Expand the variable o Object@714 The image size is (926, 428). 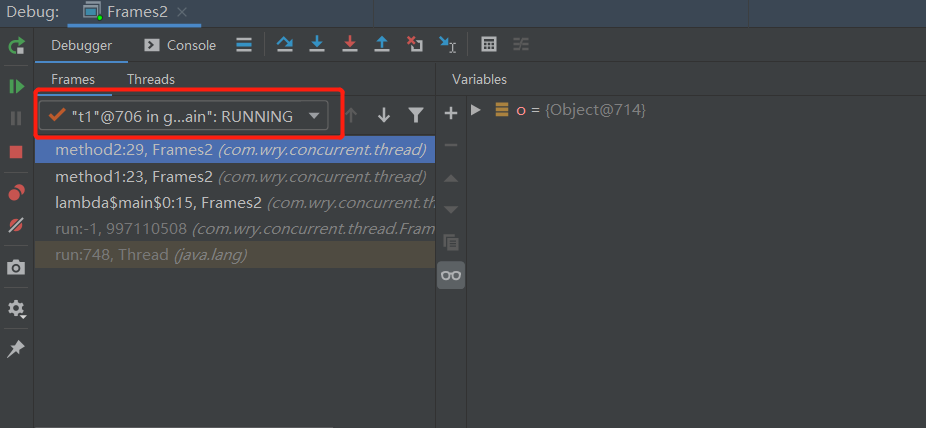click(476, 110)
